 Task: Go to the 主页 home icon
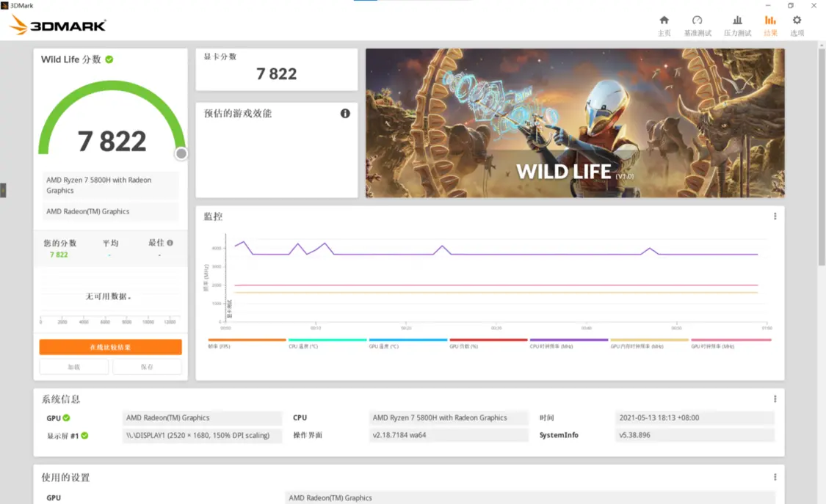click(664, 21)
